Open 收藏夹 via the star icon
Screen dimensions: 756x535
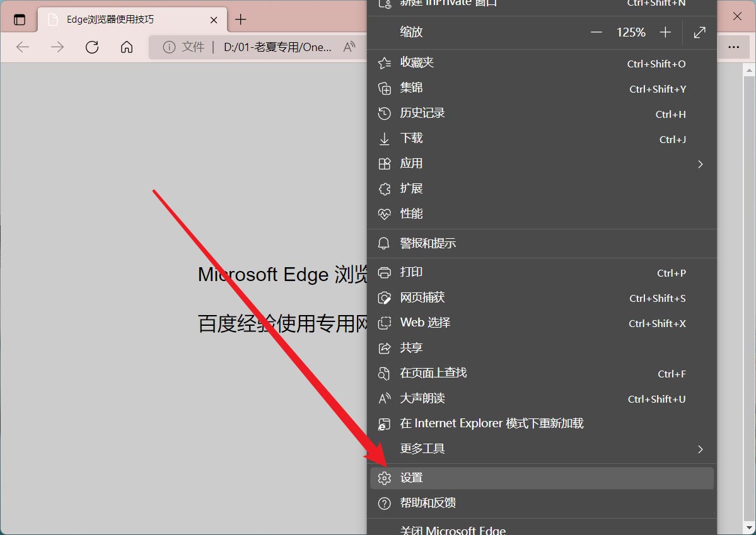(x=385, y=63)
